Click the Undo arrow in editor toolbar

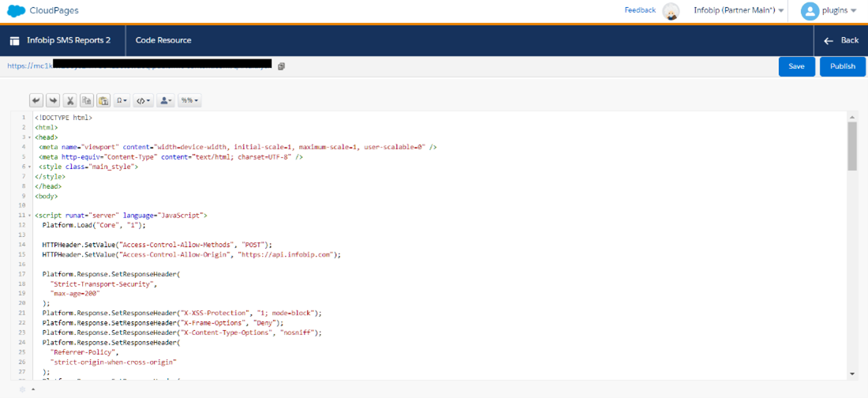click(x=36, y=100)
